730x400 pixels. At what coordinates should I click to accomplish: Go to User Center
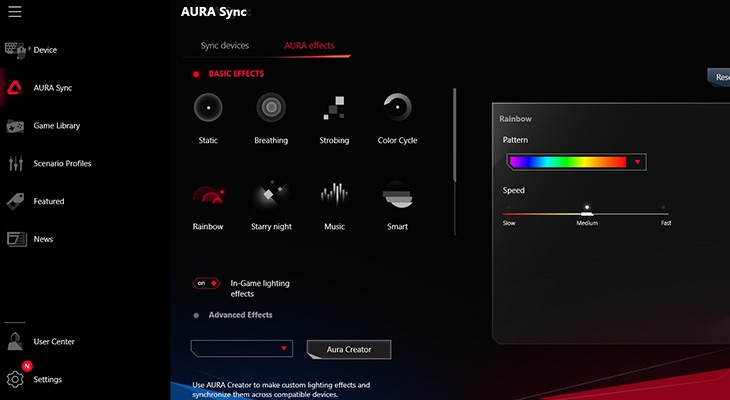pyautogui.click(x=54, y=341)
